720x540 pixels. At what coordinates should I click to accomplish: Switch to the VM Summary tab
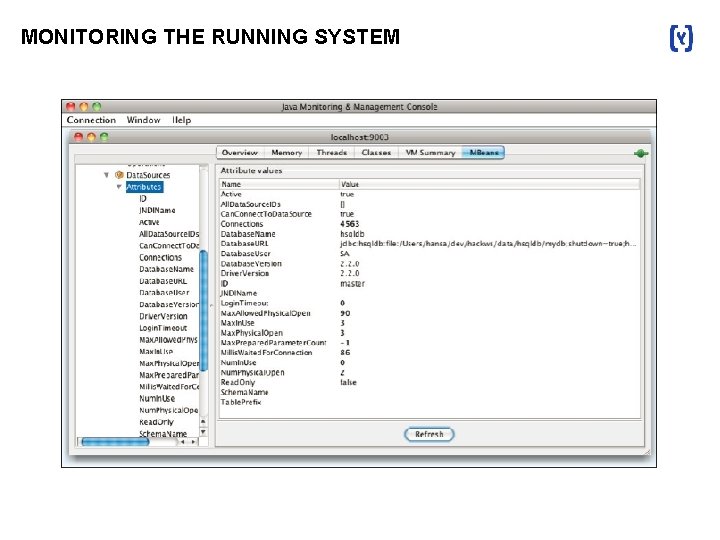[430, 152]
